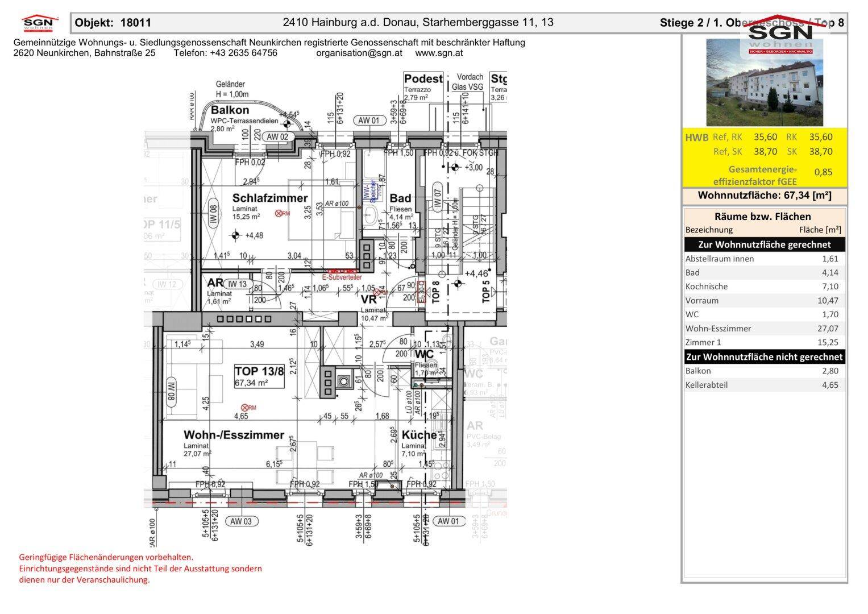The height and width of the screenshot is (614, 868).
Task: Select the Kochnische row in the area table
Action: tap(765, 287)
